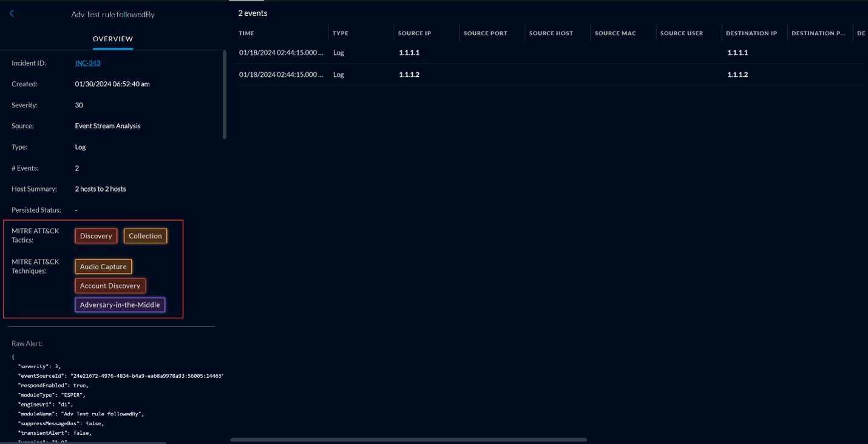
Task: Select the Discovery tactic pill
Action: 95,236
